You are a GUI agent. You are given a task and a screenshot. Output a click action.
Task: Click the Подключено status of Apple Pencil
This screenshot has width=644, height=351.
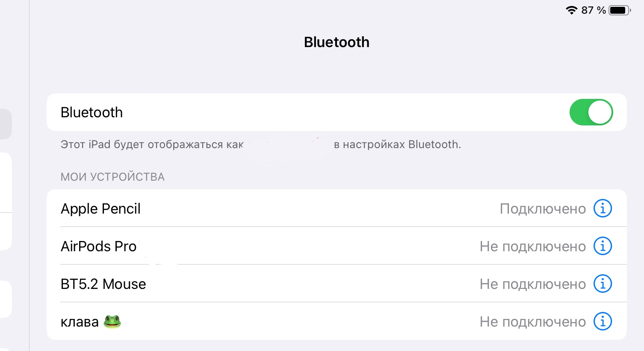[x=543, y=209]
